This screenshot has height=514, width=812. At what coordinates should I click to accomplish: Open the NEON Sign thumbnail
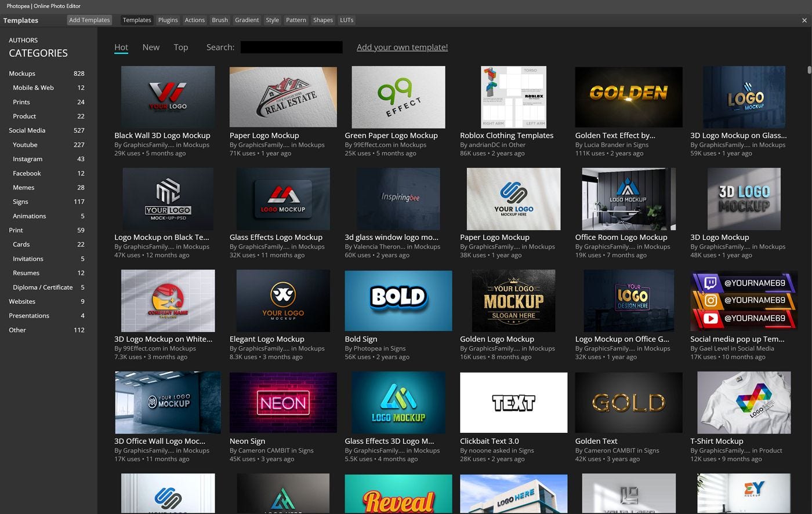tap(283, 403)
